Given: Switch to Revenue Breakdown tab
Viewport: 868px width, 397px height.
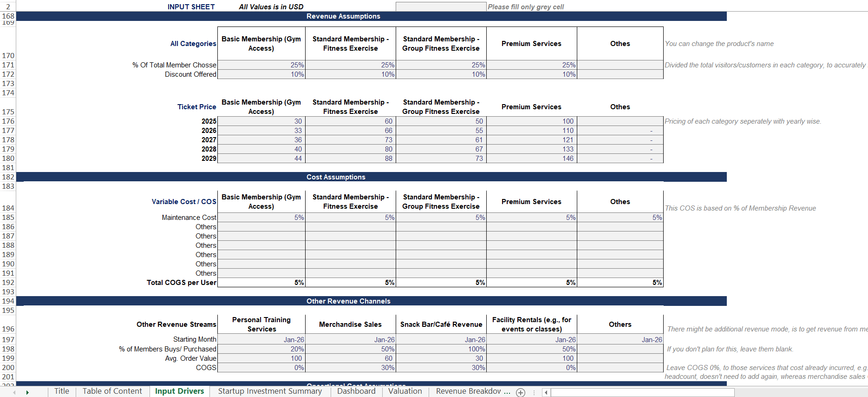Looking at the screenshot, I should [468, 391].
